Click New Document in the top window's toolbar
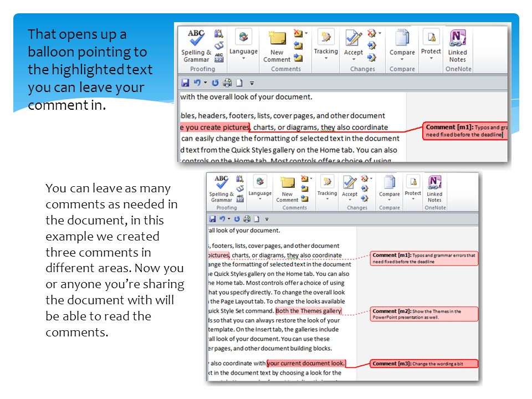532x399 pixels. coord(239,83)
